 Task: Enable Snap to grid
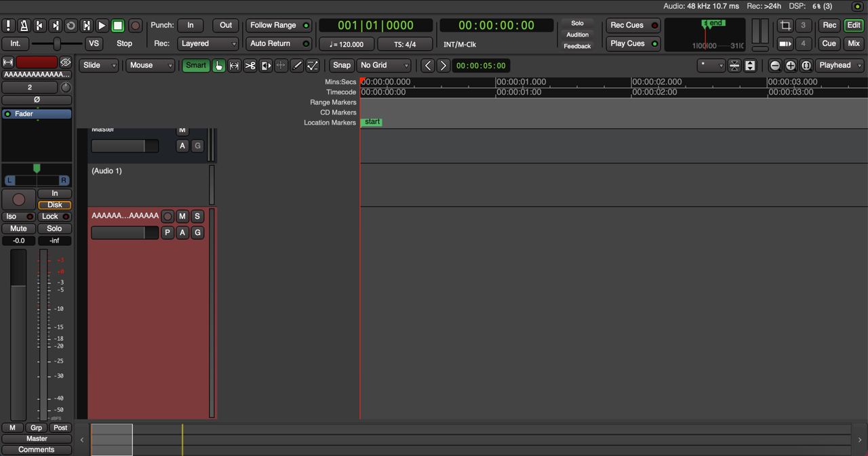(341, 66)
